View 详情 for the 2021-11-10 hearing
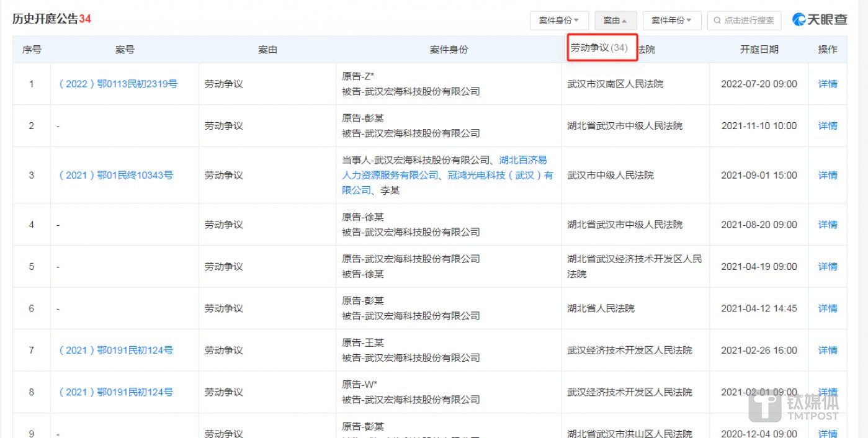Image resolution: width=868 pixels, height=438 pixels. click(828, 125)
